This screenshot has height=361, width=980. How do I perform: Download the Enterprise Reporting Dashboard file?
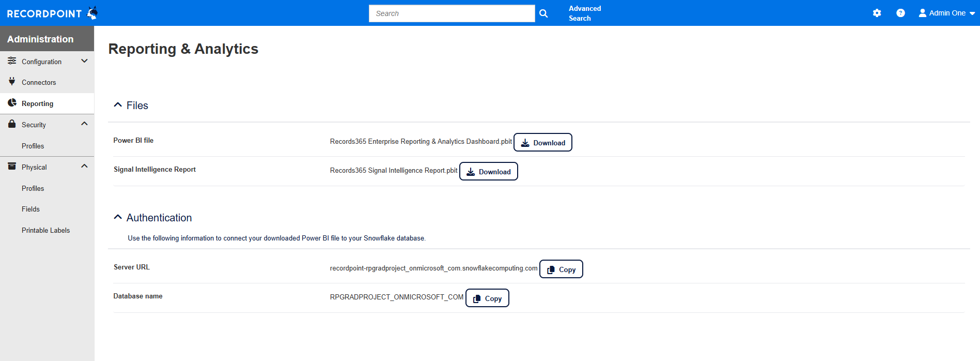click(542, 143)
